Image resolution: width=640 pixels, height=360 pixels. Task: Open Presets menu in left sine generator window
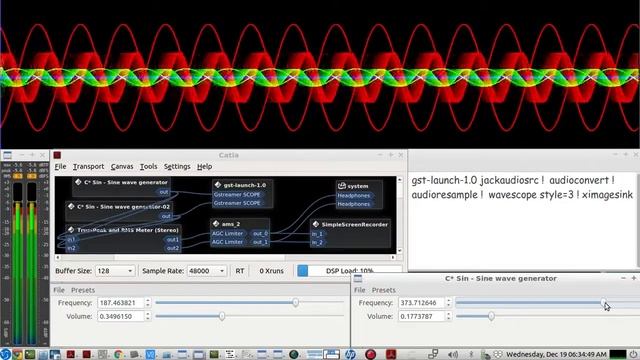(83, 290)
